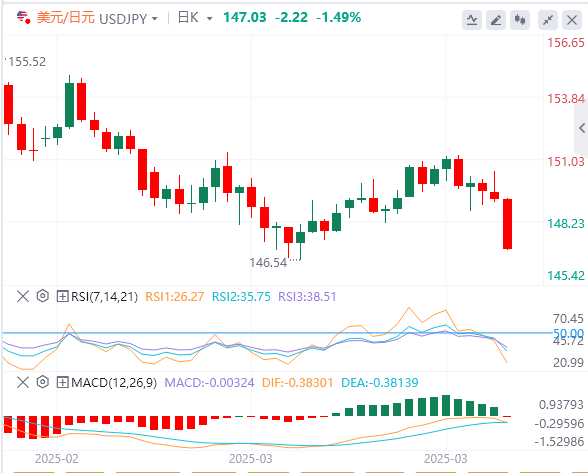
Task: Select the drawing pencil tool
Action: 496,20
